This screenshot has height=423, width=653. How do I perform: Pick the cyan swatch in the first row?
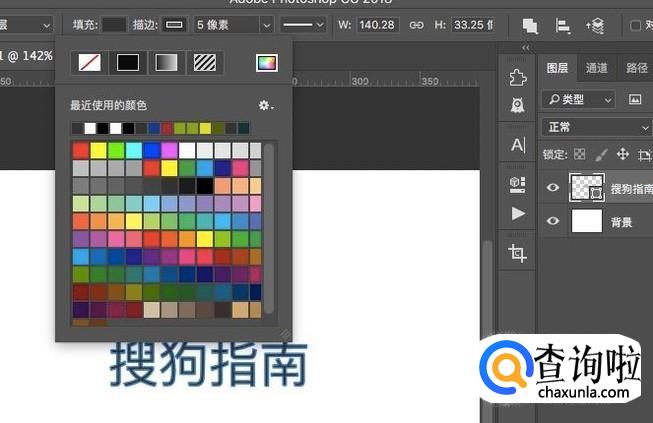(134, 150)
